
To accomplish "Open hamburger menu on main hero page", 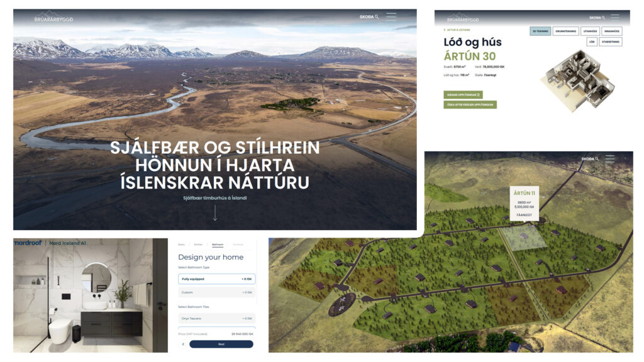I will point(391,17).
